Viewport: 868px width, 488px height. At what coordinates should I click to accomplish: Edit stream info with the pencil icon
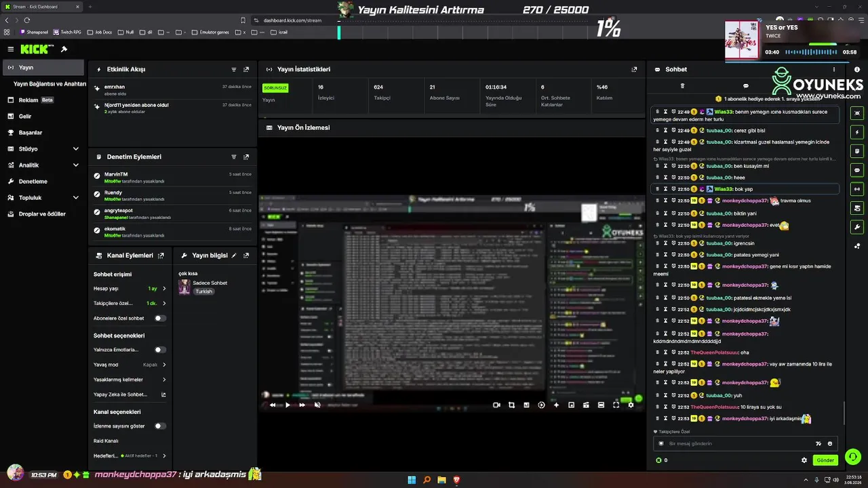tap(234, 256)
